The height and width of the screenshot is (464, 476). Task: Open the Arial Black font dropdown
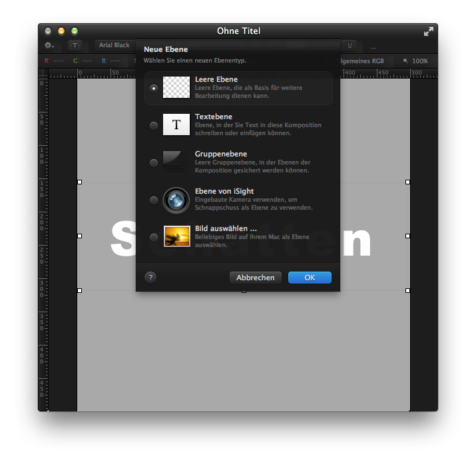point(115,45)
